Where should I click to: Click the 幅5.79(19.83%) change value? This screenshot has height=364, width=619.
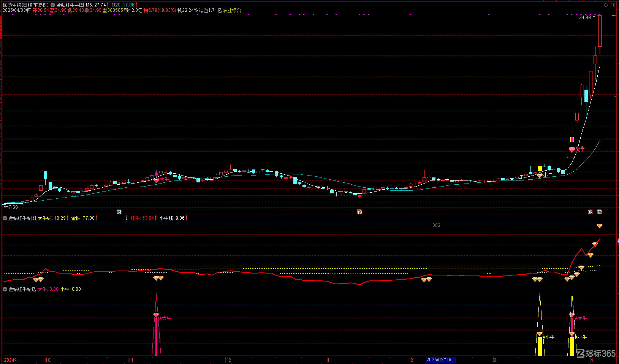[160, 10]
